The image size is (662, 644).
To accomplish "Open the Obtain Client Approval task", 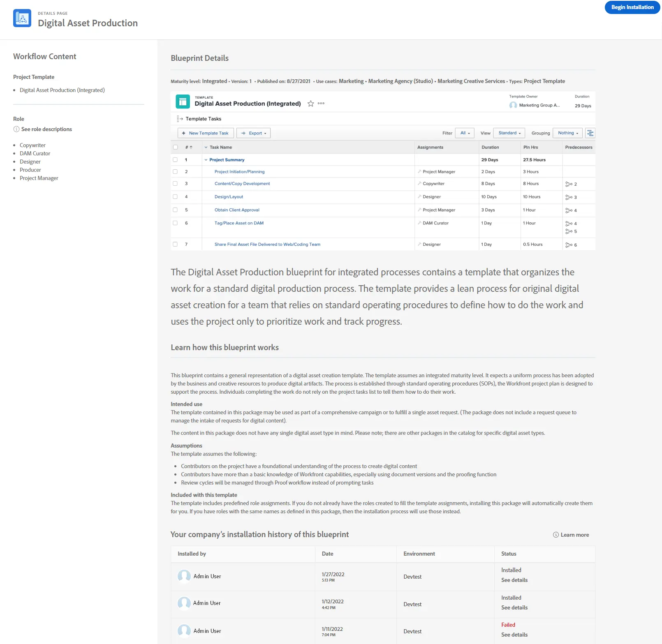I will (237, 210).
